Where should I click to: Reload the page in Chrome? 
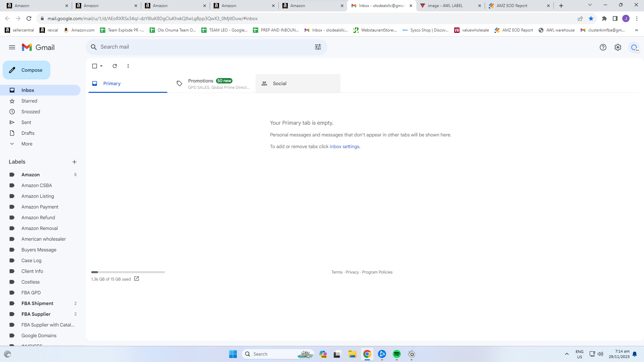point(29,18)
